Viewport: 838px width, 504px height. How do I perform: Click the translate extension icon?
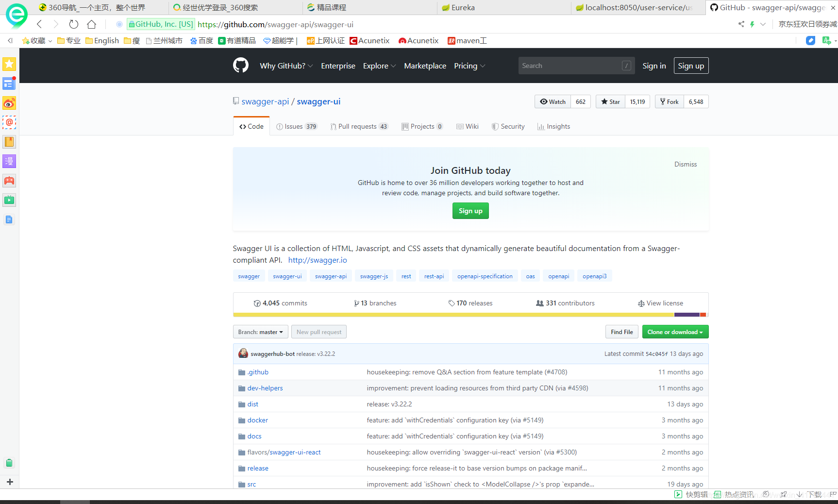click(x=826, y=41)
